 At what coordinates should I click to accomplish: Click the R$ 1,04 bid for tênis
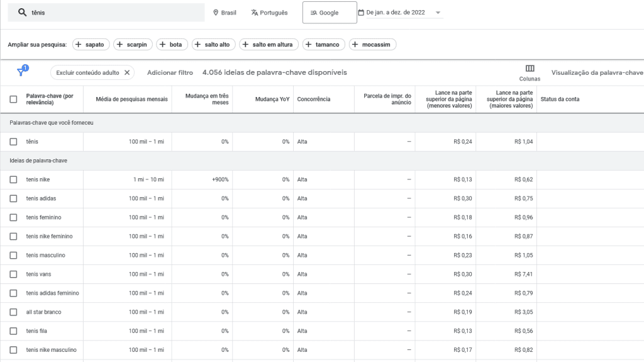pyautogui.click(x=524, y=142)
